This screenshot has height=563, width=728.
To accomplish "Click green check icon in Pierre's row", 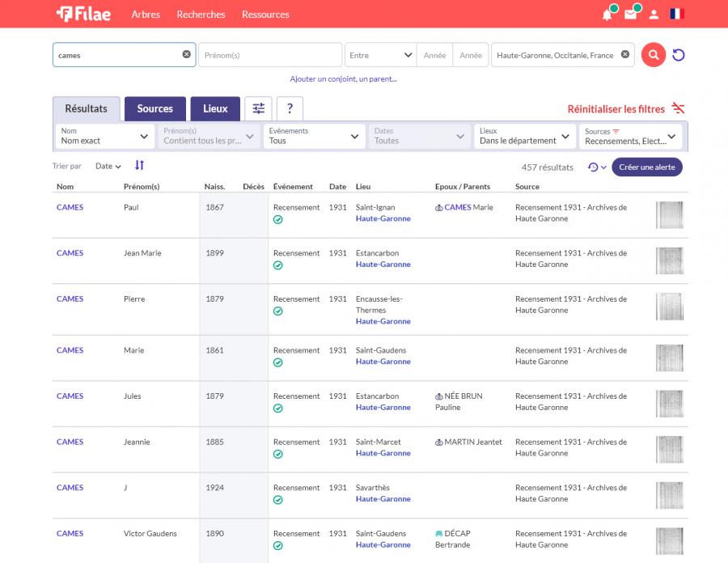I will tap(278, 311).
